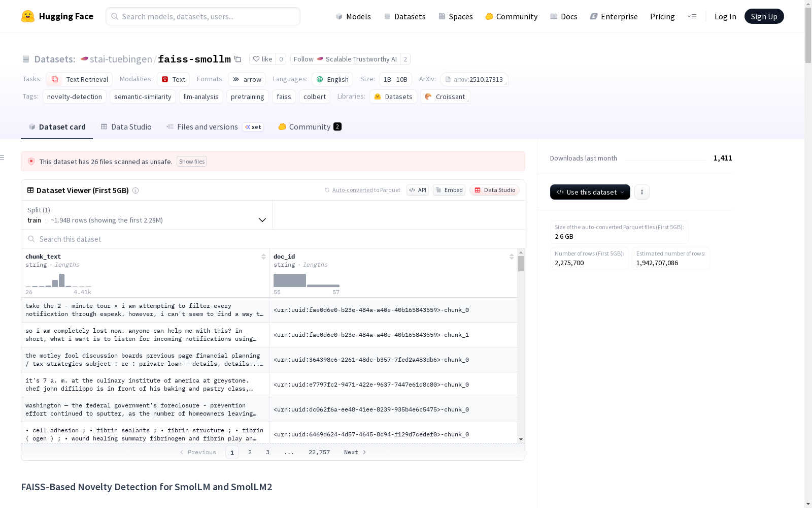
Task: Open the arxiv:2510.27313 paper tag
Action: pyautogui.click(x=474, y=79)
